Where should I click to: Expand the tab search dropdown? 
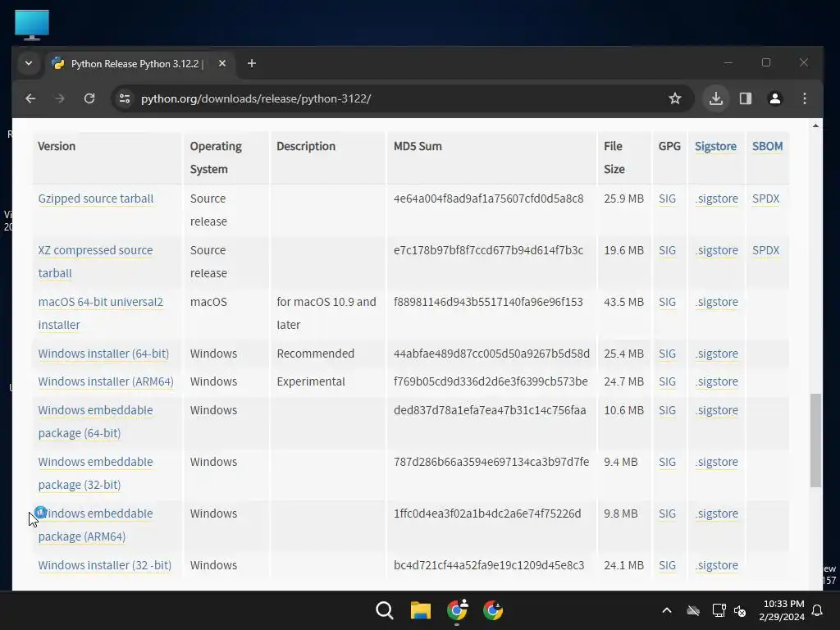(29, 64)
